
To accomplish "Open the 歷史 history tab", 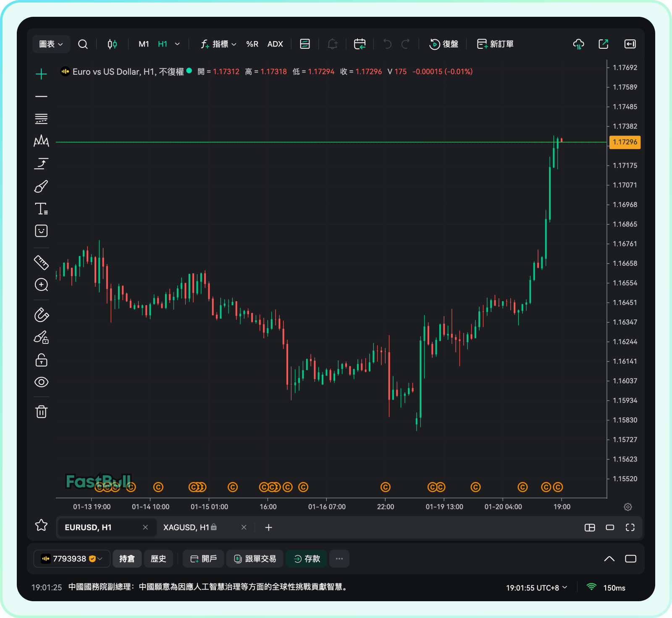I will coord(158,559).
